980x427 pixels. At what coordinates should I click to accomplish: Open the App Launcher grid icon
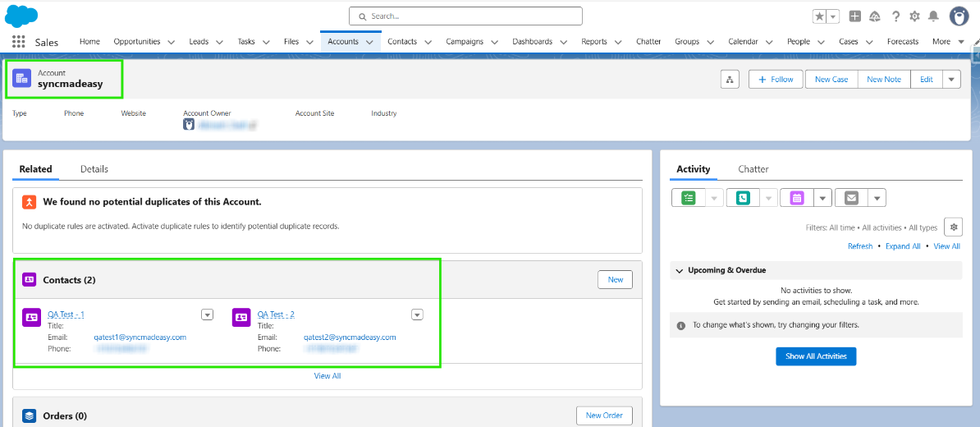coord(18,42)
